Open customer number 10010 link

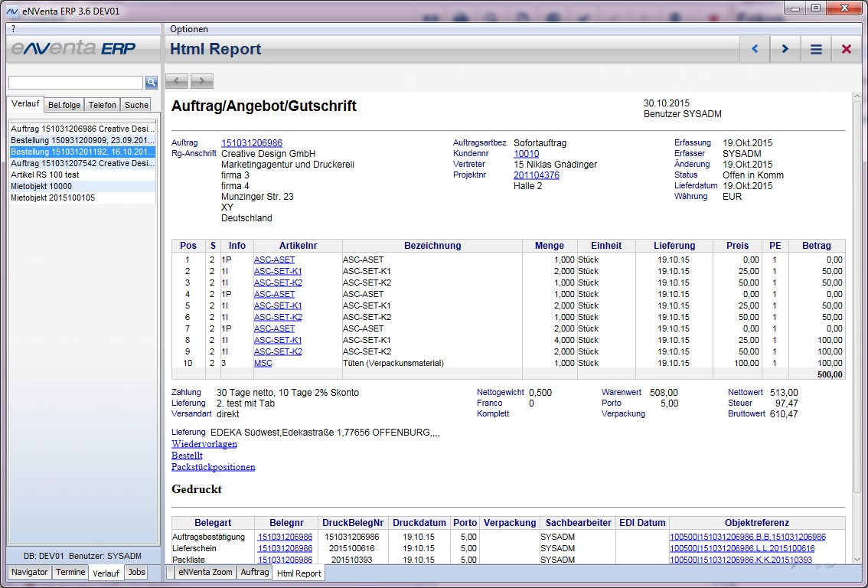click(x=526, y=154)
